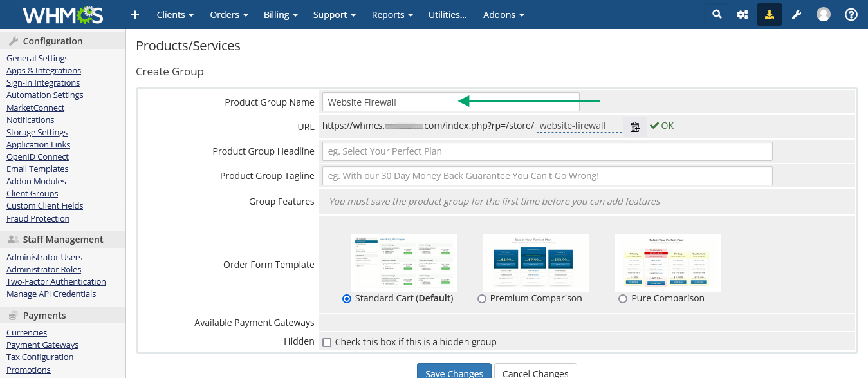
Task: Check the hidden group checkbox
Action: coord(327,343)
